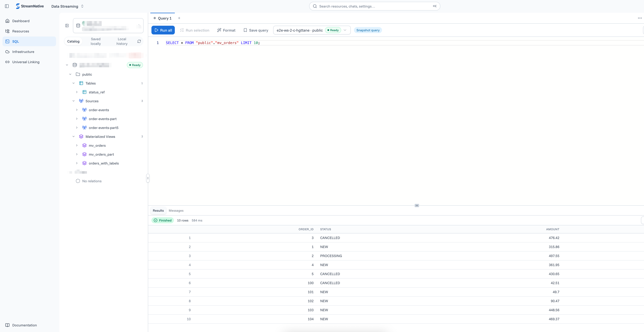Image resolution: width=644 pixels, height=332 pixels.
Task: Collapse Materialized Views group chevron
Action: 74,137
